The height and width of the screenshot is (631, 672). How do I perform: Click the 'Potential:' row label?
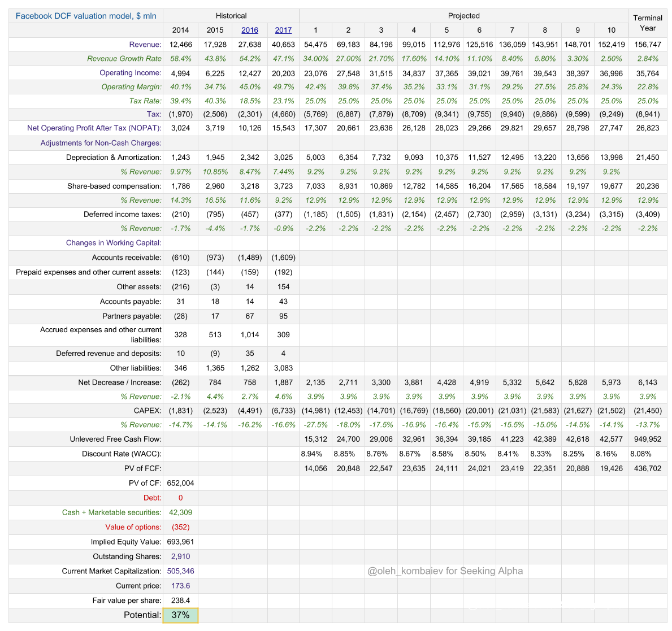pos(143,615)
